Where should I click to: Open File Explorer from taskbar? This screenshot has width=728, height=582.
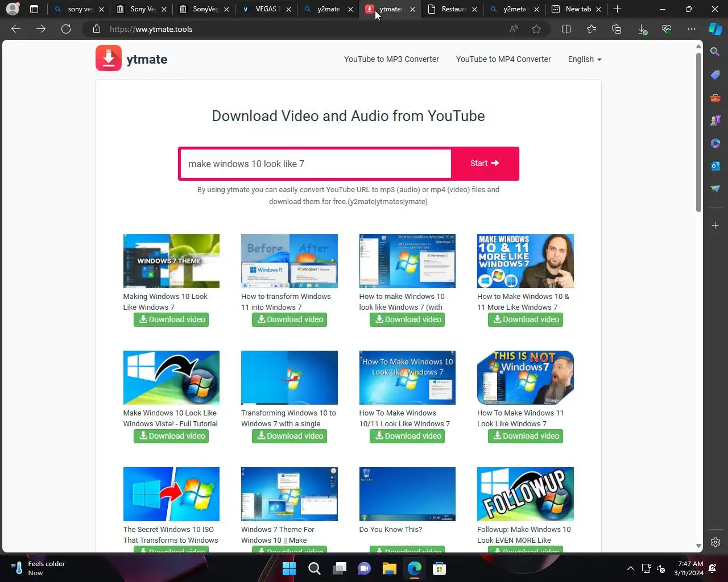point(389,568)
